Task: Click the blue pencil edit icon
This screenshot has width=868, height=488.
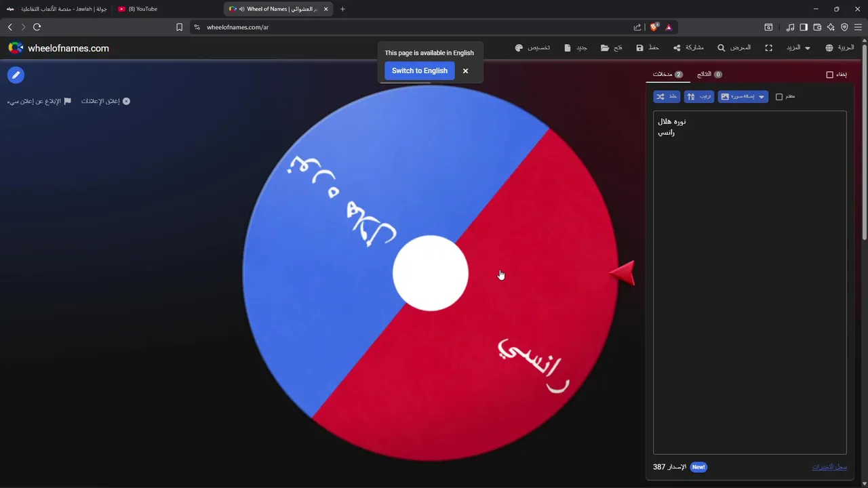Action: point(16,75)
